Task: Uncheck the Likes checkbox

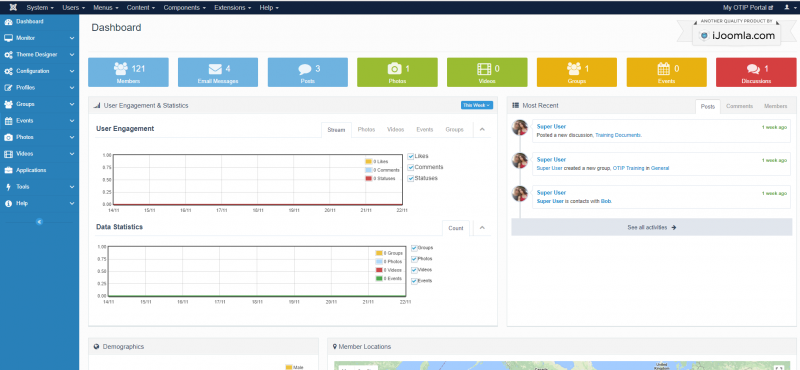Action: pos(411,156)
